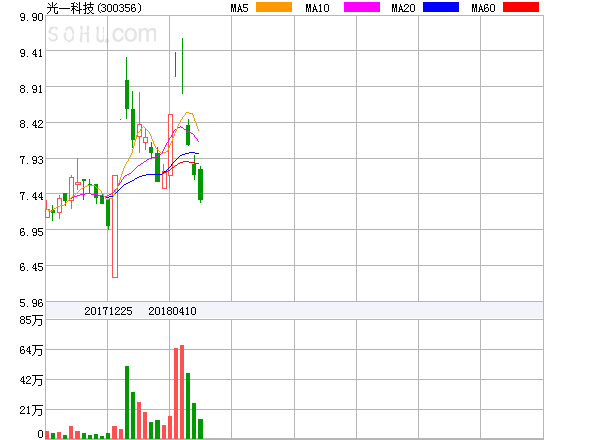Click the 7.44 price axis label
This screenshot has width=600, height=440.
[31, 196]
